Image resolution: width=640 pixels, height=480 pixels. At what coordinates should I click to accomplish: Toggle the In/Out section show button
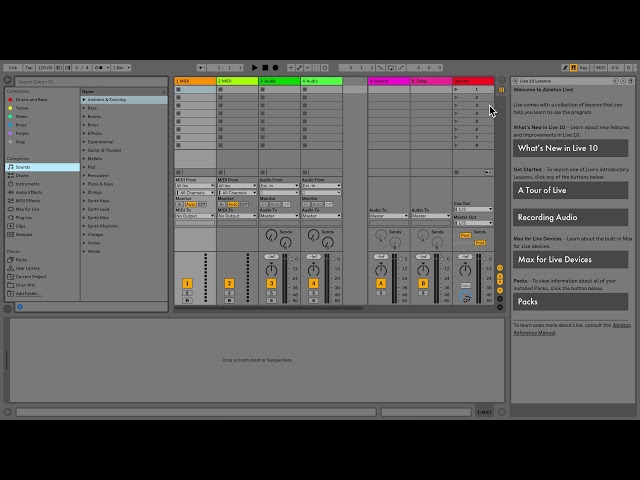[x=500, y=268]
